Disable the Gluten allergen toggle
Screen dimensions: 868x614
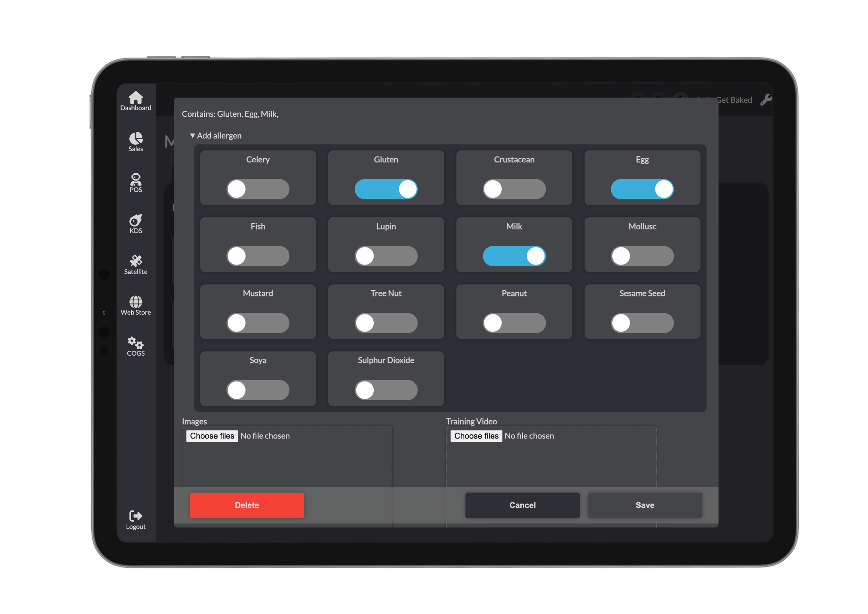pyautogui.click(x=386, y=189)
